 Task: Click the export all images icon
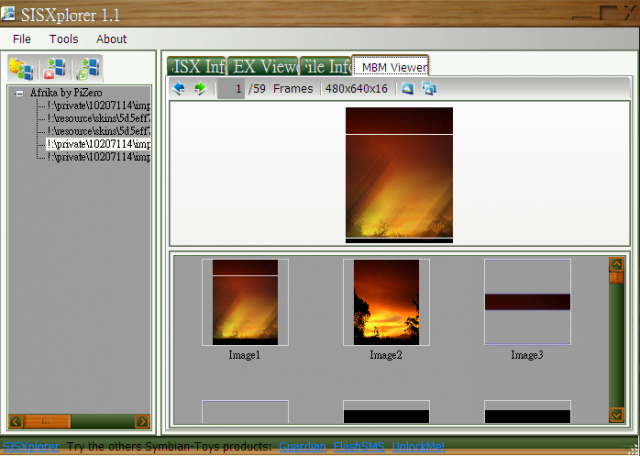[x=429, y=89]
